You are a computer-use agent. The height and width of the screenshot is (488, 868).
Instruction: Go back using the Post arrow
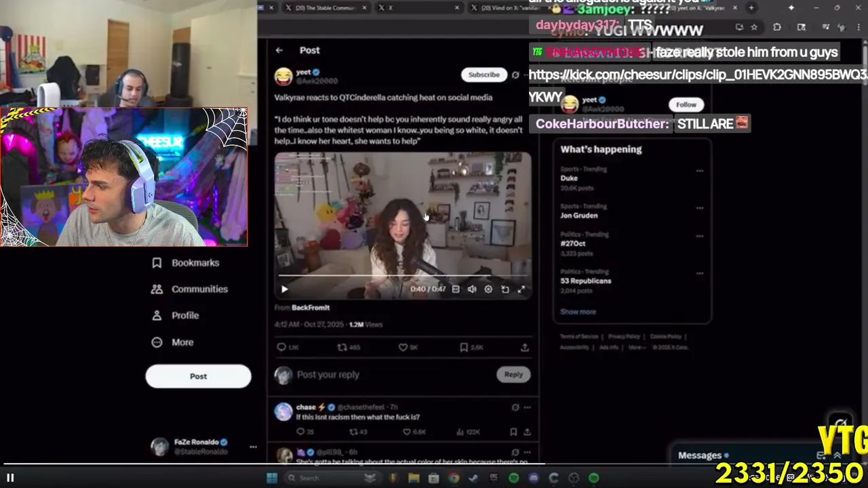click(x=279, y=50)
